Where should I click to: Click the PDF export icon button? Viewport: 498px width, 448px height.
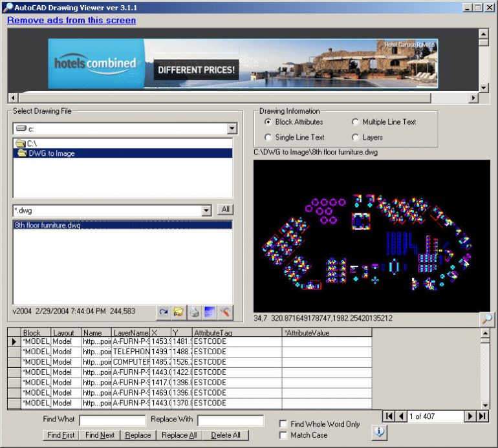click(x=210, y=312)
